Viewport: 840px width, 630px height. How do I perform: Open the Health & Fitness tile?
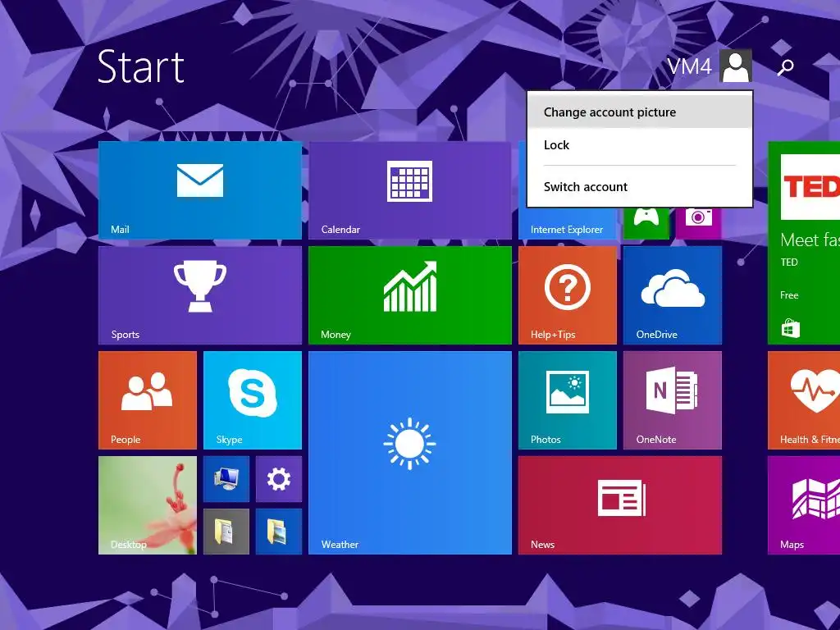[804, 400]
